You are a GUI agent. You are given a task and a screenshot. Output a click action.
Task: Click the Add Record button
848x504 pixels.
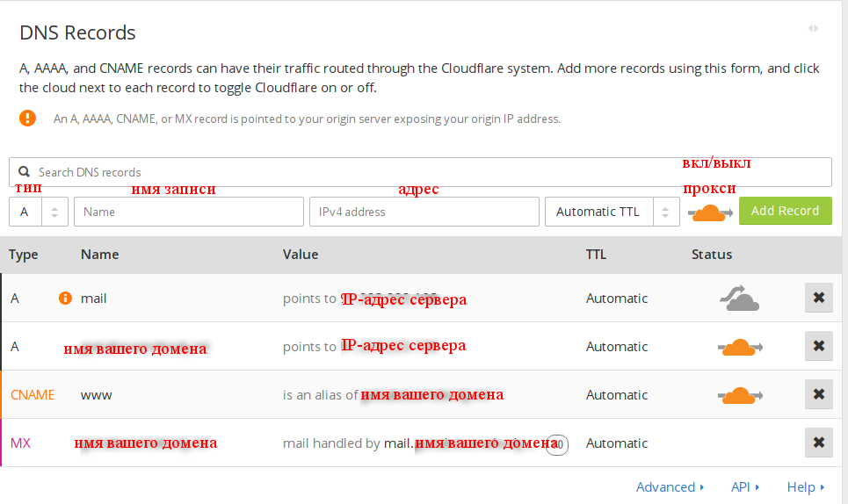tap(786, 211)
